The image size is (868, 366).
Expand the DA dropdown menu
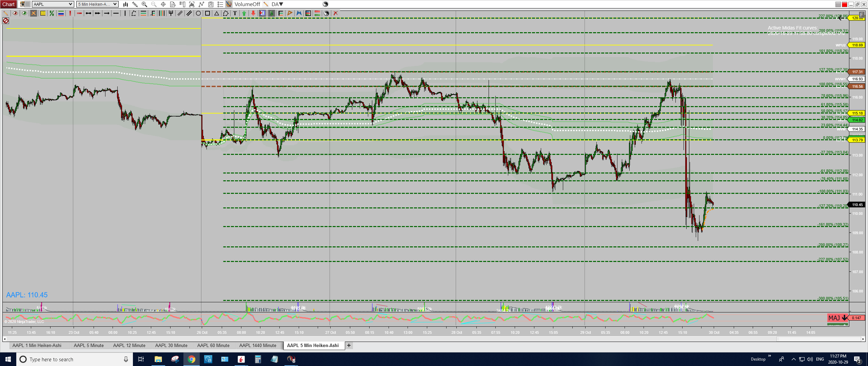(x=277, y=4)
